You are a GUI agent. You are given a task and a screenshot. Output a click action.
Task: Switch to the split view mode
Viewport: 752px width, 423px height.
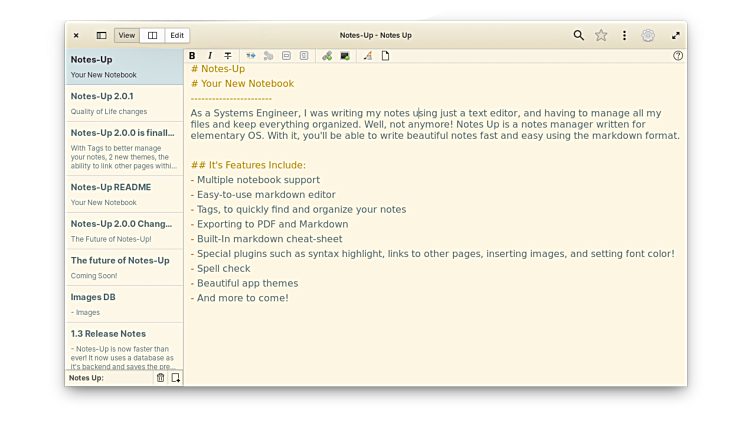point(152,35)
